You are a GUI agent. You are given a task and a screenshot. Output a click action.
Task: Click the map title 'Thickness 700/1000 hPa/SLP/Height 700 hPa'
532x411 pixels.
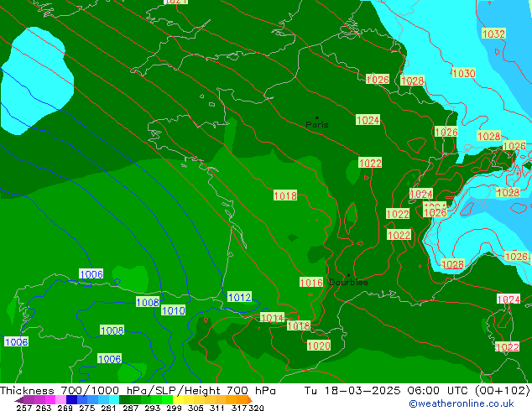point(138,391)
